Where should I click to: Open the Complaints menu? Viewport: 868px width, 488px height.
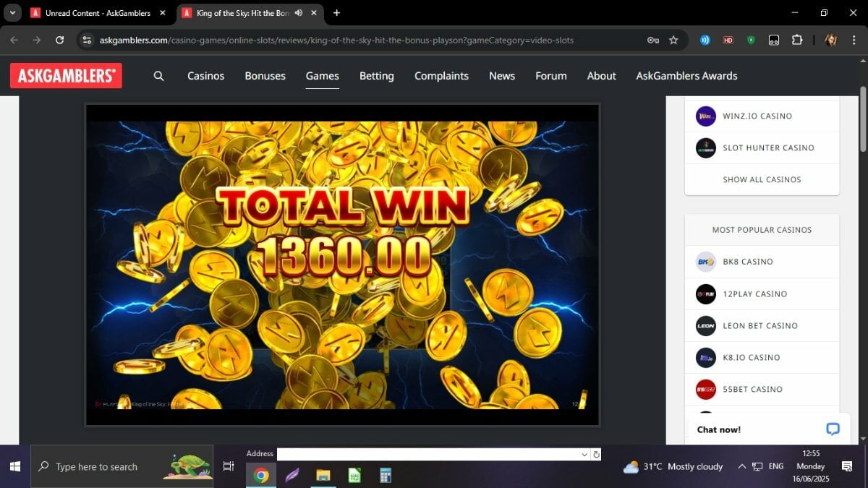coord(441,76)
